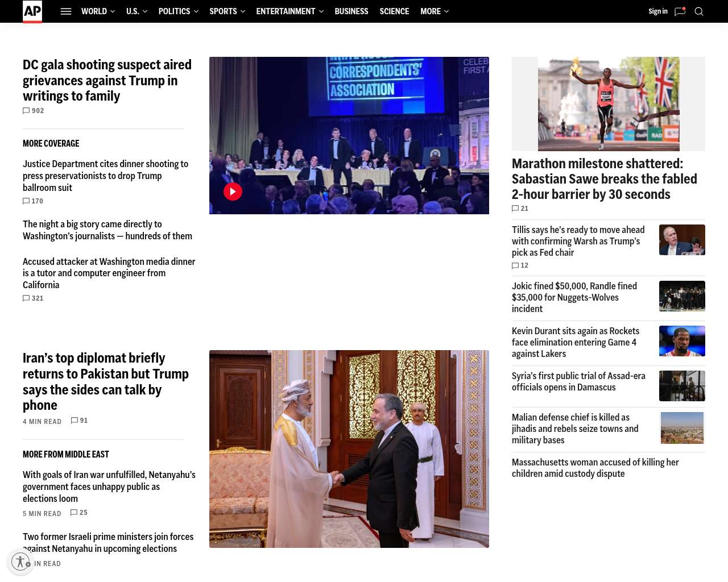The width and height of the screenshot is (728, 582).
Task: Click the notifications chat icon in header
Action: coord(680,11)
